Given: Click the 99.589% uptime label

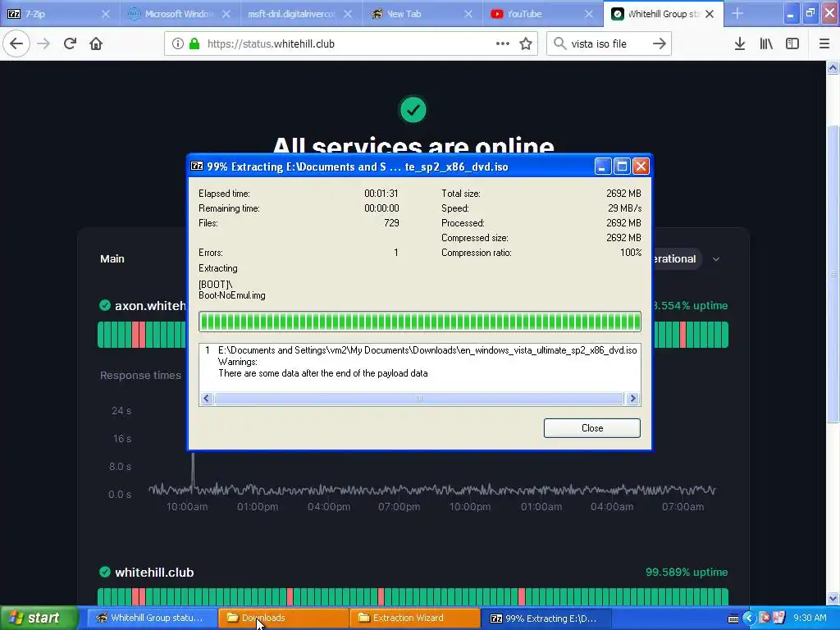Looking at the screenshot, I should point(687,572).
